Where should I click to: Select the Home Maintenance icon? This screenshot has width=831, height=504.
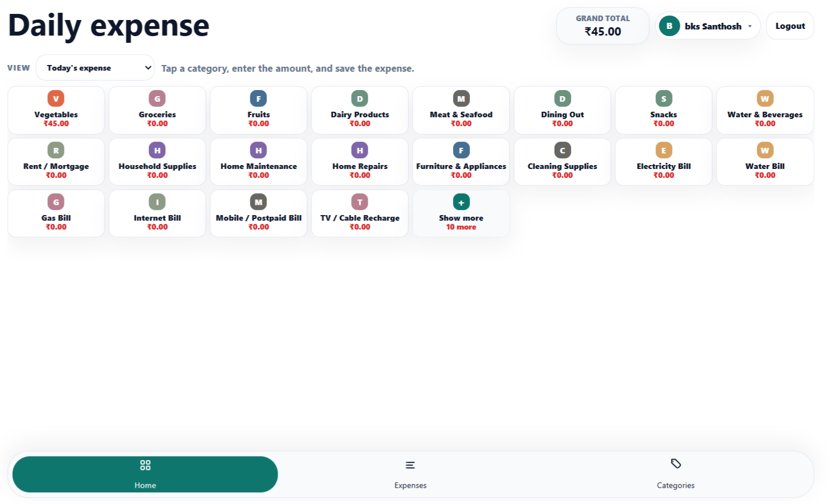point(258,150)
